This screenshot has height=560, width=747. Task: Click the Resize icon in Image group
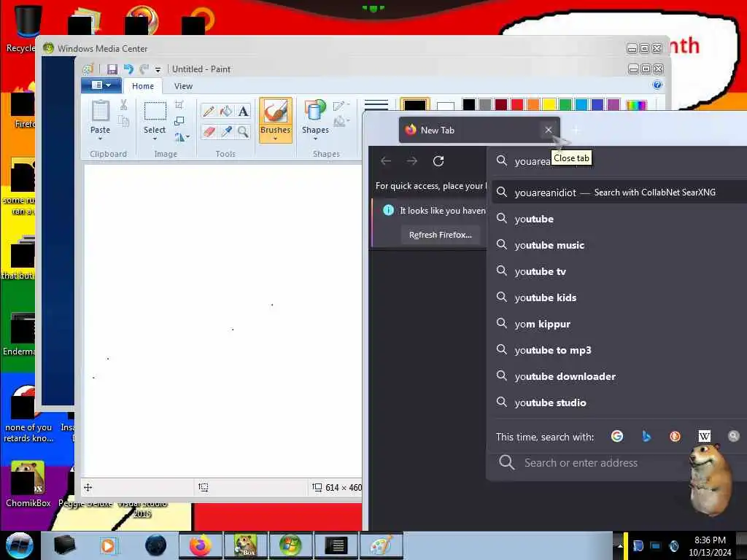pos(179,121)
